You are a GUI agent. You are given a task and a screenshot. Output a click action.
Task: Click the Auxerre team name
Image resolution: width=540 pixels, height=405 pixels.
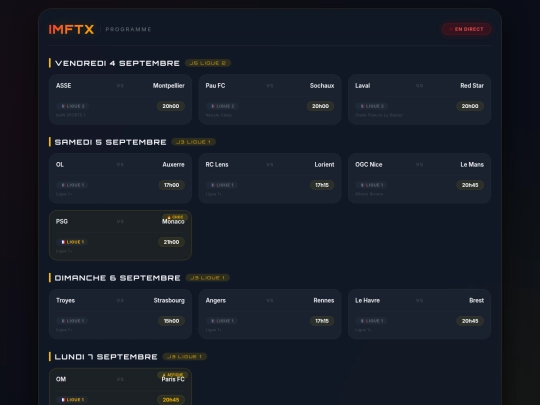(174, 165)
